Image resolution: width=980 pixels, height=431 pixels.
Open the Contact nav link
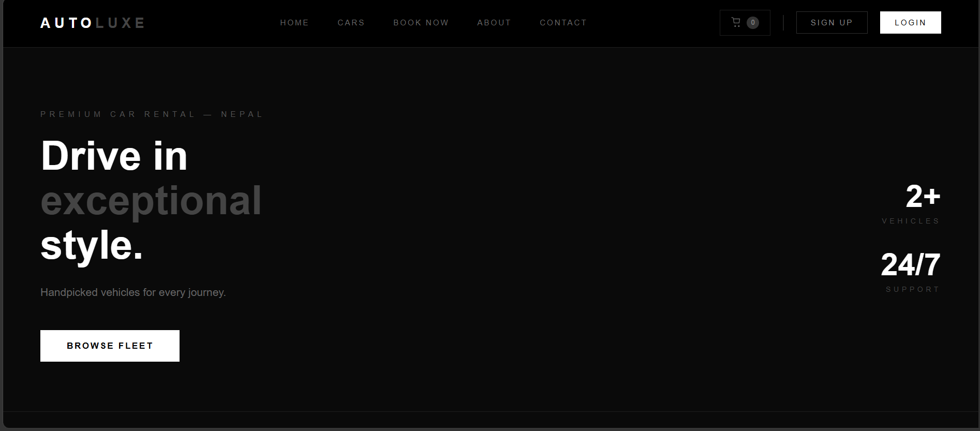coord(563,23)
